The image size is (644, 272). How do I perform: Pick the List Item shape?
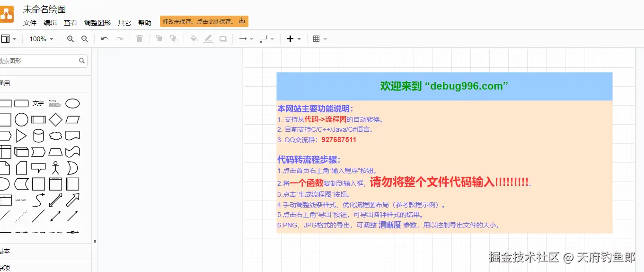click(21, 200)
